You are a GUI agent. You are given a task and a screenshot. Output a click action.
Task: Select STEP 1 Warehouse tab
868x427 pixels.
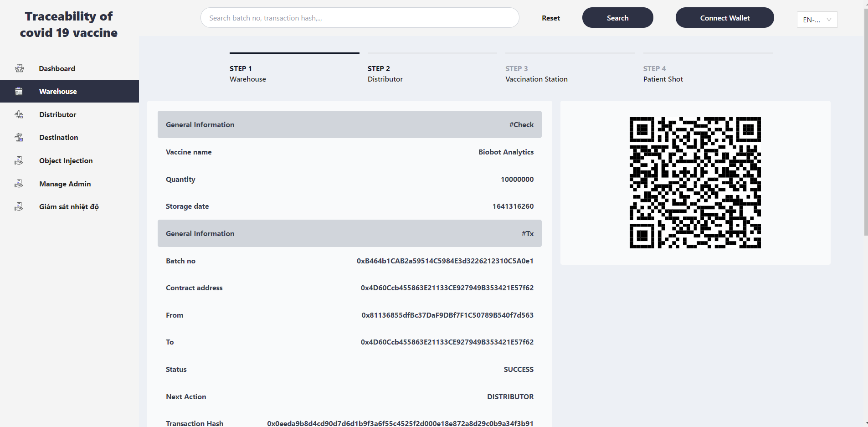pyautogui.click(x=294, y=69)
